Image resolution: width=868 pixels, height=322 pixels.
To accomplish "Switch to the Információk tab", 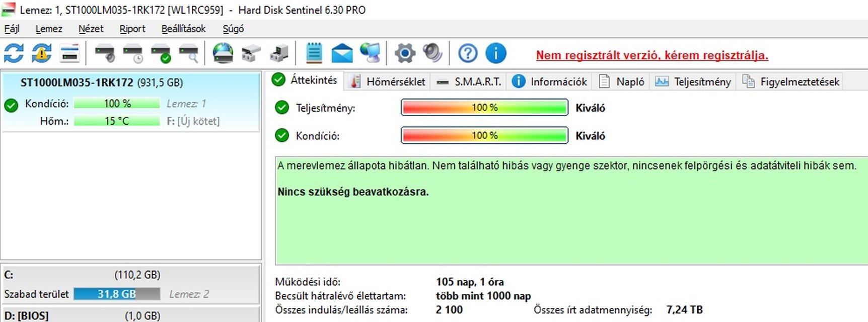I will coord(549,82).
